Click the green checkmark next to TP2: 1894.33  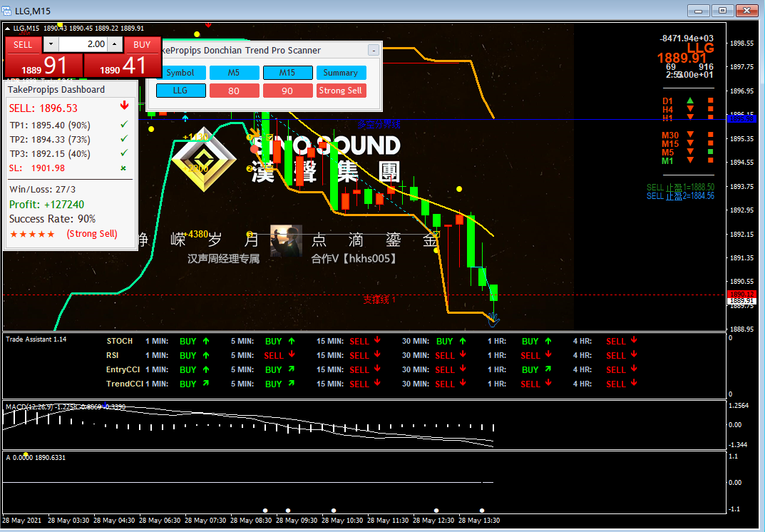click(x=124, y=139)
